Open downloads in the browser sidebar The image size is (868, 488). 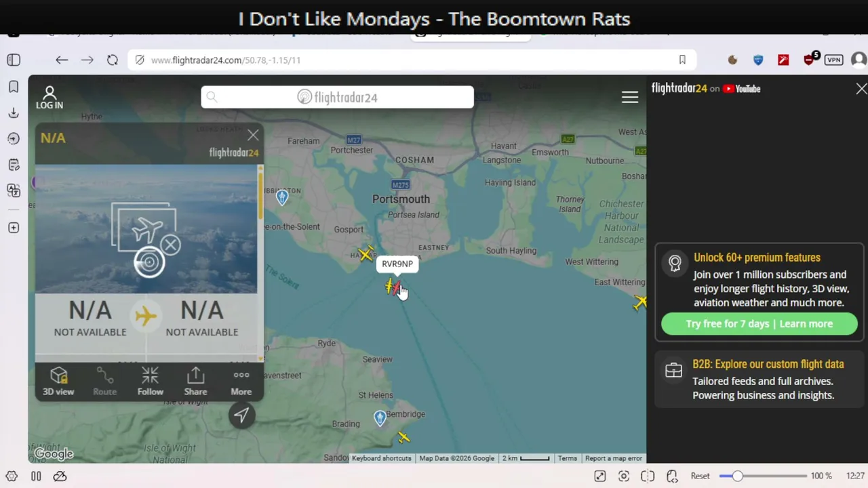pyautogui.click(x=14, y=113)
